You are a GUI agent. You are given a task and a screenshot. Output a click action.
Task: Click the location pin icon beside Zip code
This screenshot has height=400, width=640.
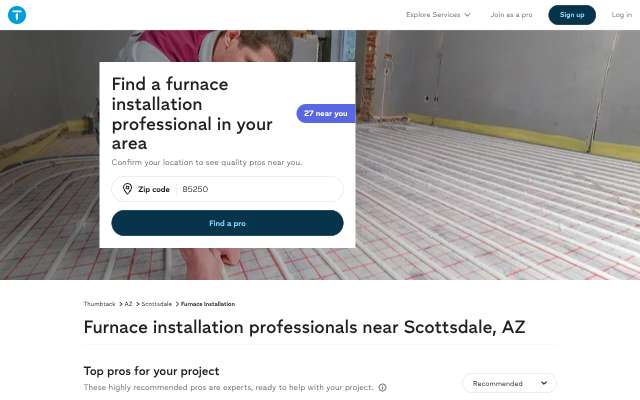click(x=127, y=189)
